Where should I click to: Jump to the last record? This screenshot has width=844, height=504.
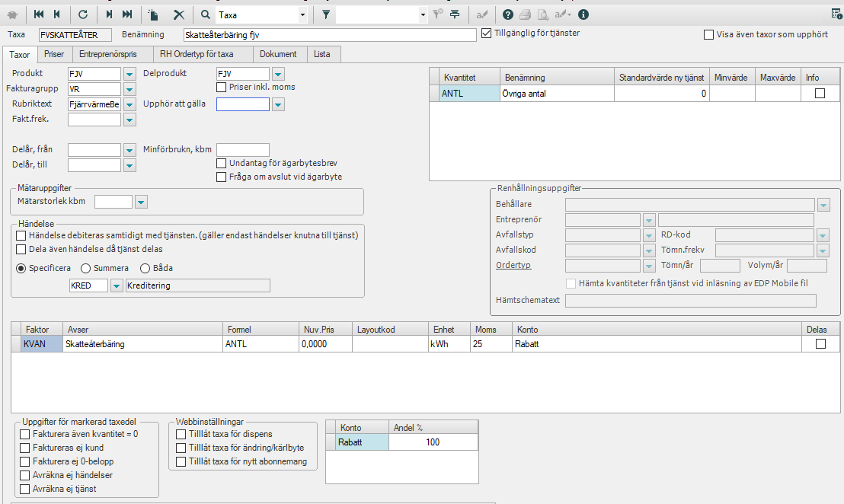point(127,14)
